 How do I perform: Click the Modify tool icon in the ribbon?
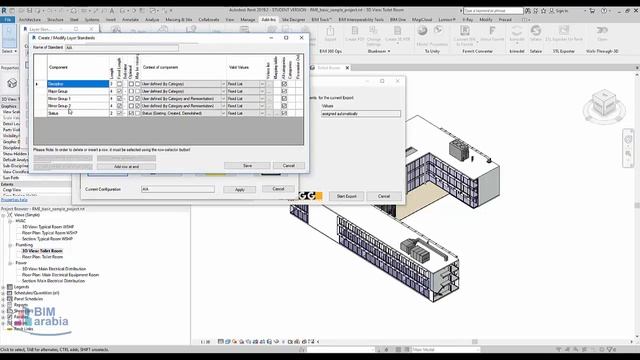(x=9, y=35)
